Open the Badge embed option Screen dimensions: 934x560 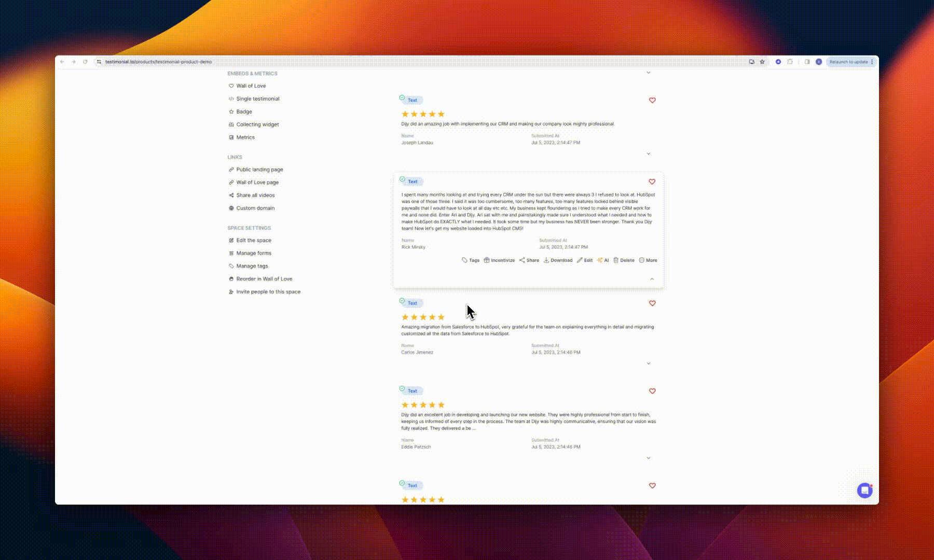pyautogui.click(x=240, y=112)
